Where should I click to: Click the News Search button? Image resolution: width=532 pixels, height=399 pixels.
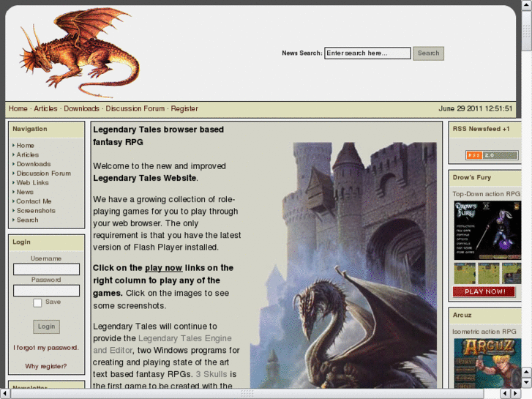428,53
